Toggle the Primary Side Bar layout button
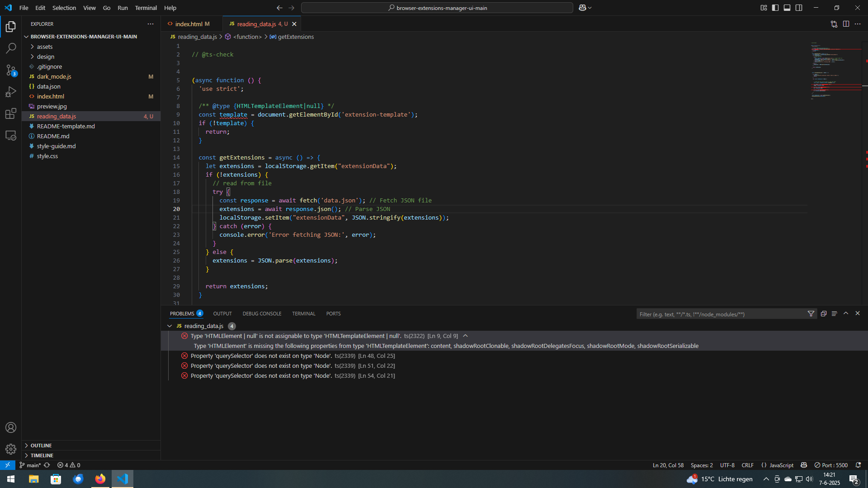 (x=775, y=8)
